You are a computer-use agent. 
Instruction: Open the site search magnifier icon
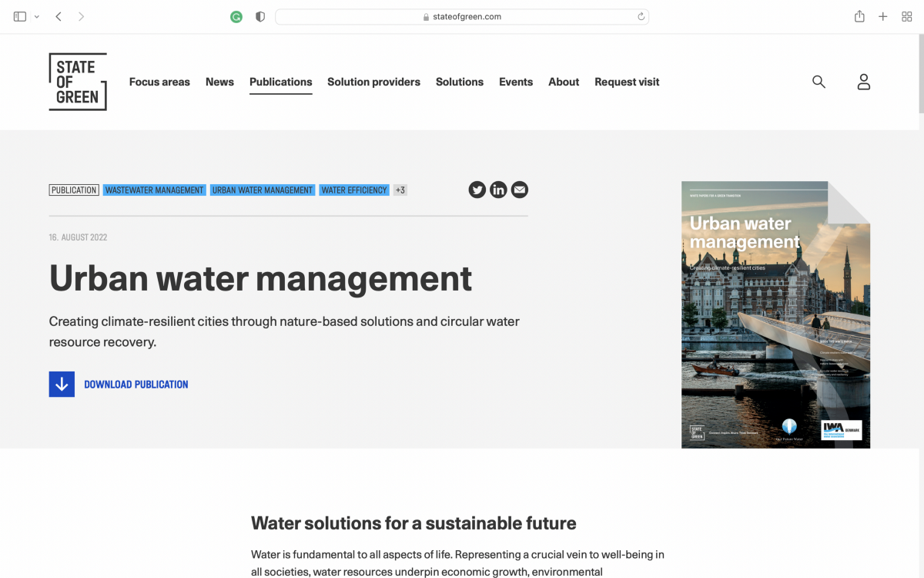click(819, 82)
